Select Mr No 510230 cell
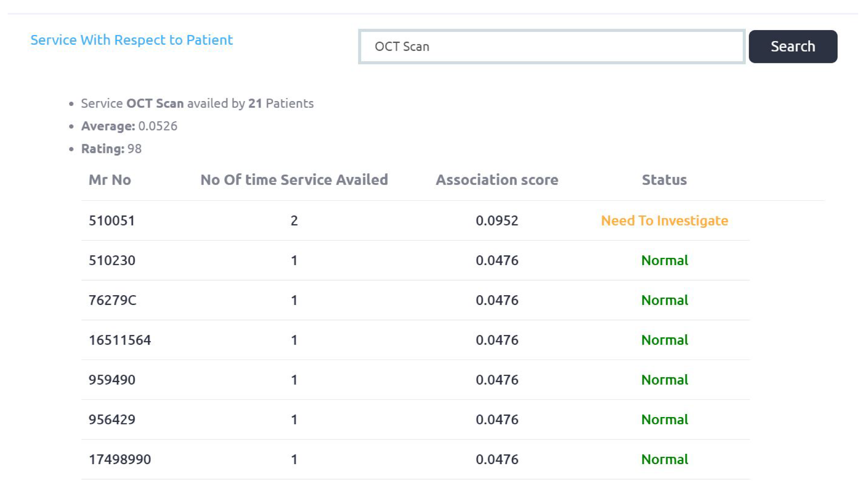The height and width of the screenshot is (486, 868). [x=112, y=260]
